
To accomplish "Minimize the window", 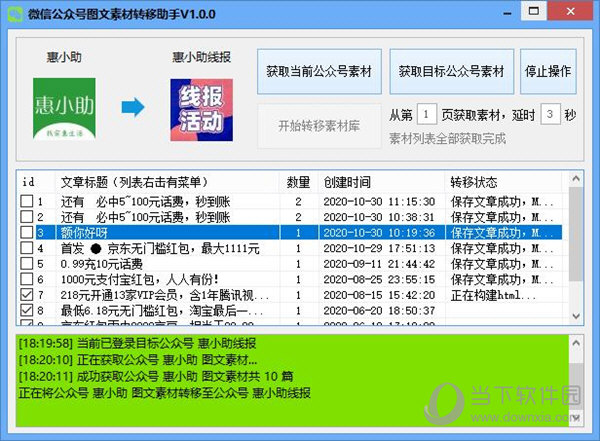I will click(x=507, y=12).
